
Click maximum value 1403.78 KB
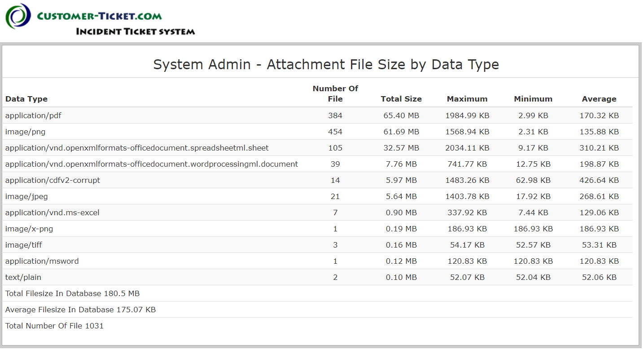click(467, 196)
